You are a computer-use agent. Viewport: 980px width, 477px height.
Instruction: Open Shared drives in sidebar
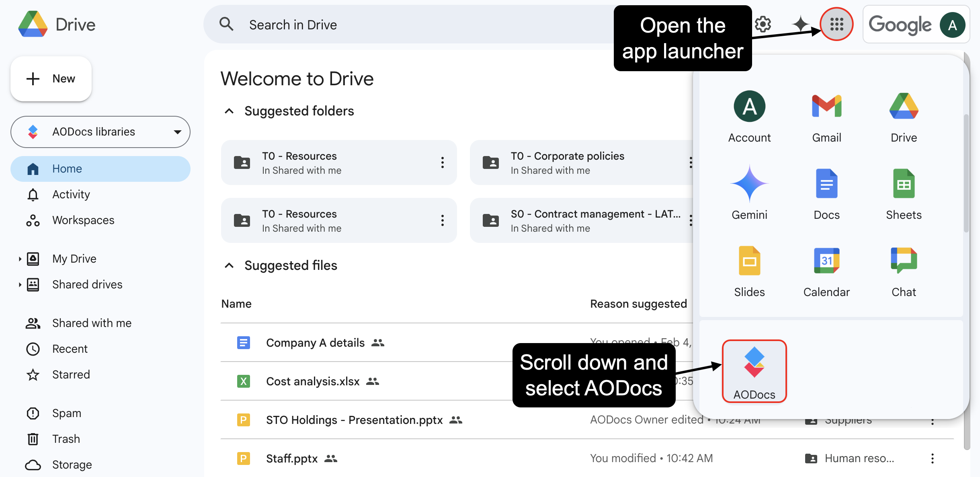[100, 285]
